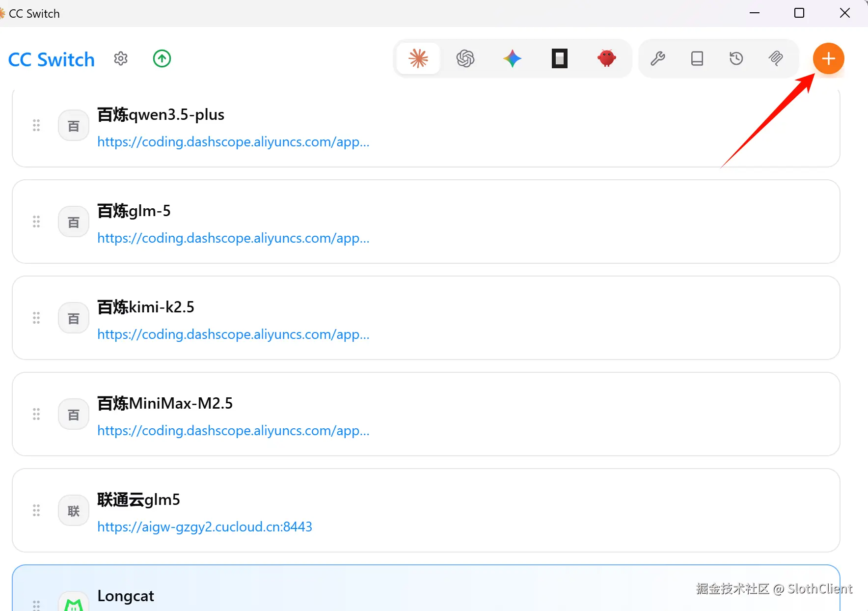Open the history clock icon
868x611 pixels.
point(736,58)
